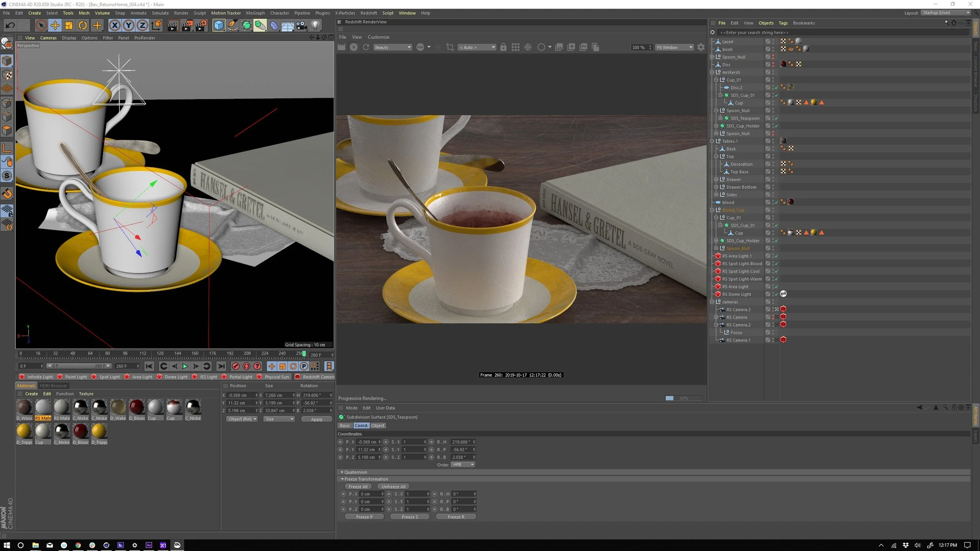Select the Rotate tool icon
Viewport: 980px width, 551px height.
pyautogui.click(x=83, y=25)
